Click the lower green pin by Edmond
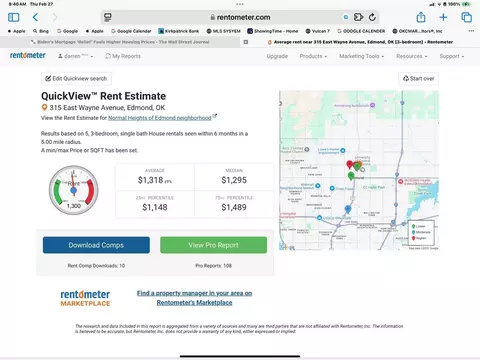The width and height of the screenshot is (480, 360). (351, 176)
